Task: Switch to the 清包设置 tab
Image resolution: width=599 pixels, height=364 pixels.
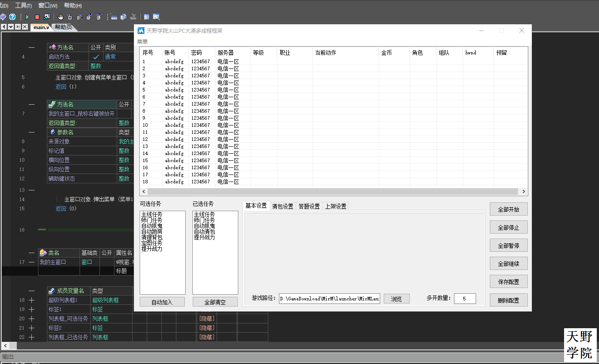Action: pos(282,206)
